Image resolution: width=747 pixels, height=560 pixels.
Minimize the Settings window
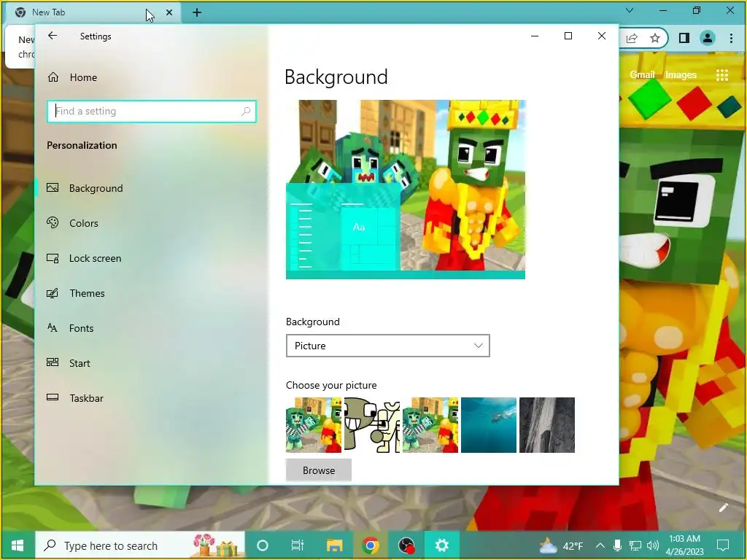535,36
